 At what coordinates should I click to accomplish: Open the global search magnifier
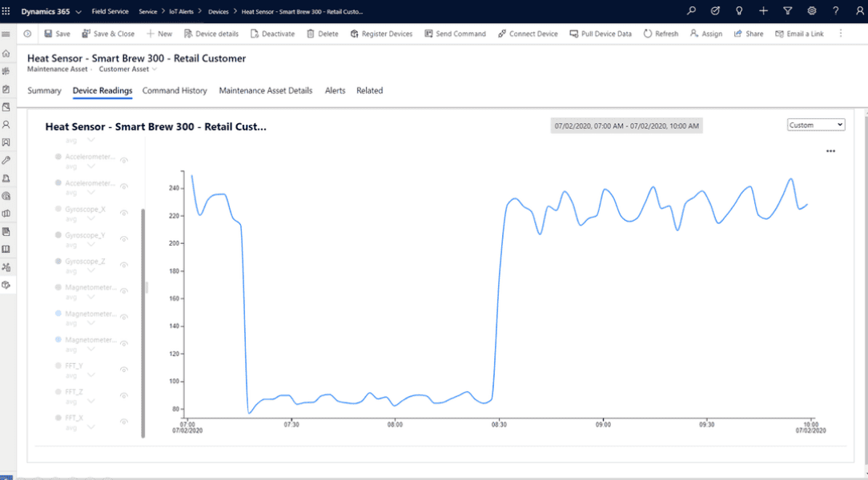(691, 10)
